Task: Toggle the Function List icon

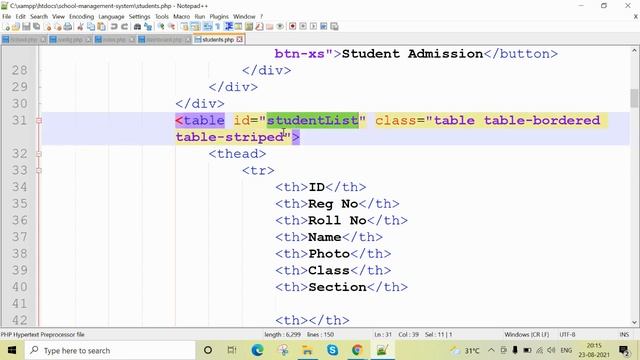Action: pos(259,27)
